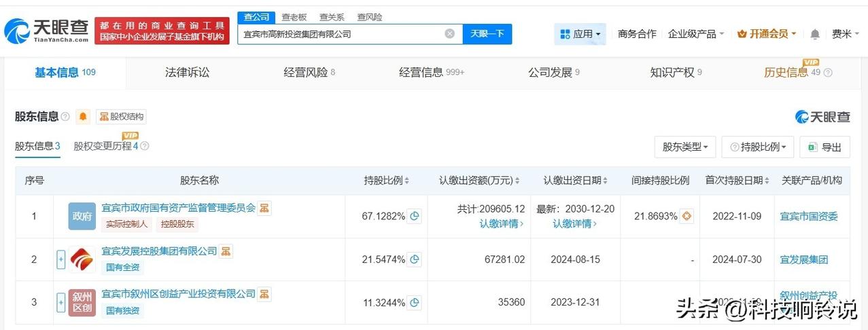The height and width of the screenshot is (330, 868).
Task: Open the 经营风险 8 tab
Action: [309, 73]
